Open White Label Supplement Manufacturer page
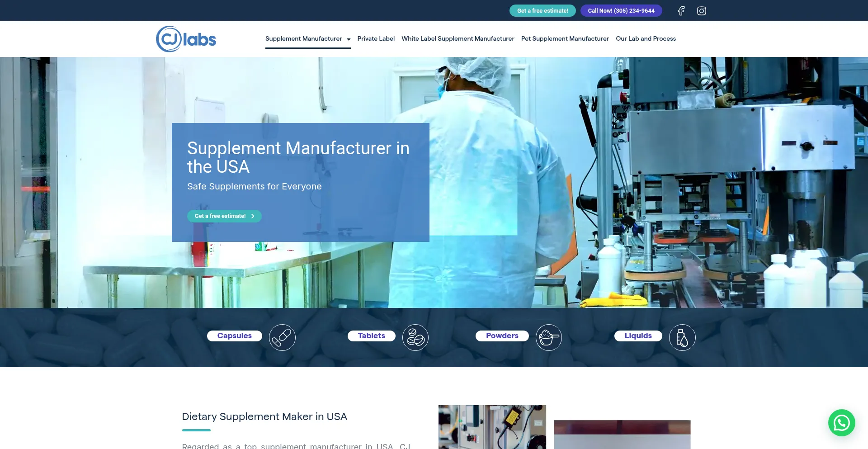868x449 pixels. tap(458, 38)
